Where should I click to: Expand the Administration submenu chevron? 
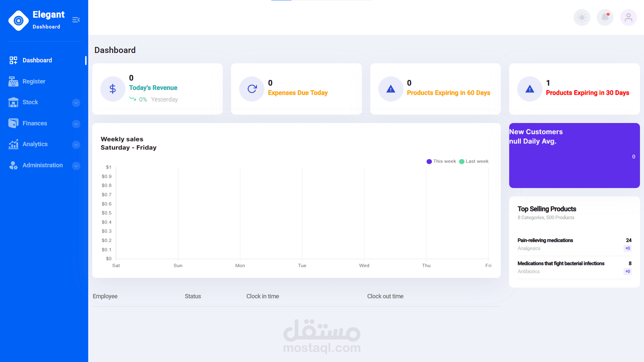point(76,166)
